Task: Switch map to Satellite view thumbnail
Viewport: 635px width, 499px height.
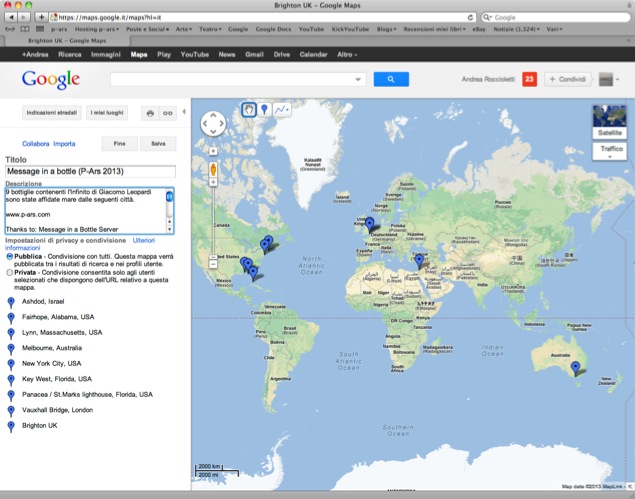Action: [x=609, y=122]
